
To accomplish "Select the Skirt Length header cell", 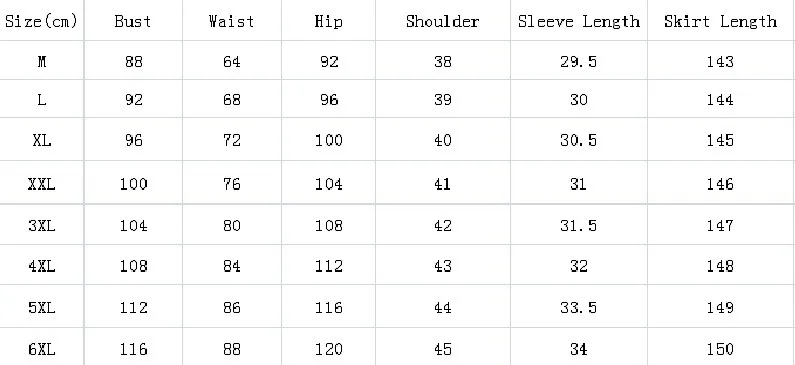I will [x=721, y=20].
